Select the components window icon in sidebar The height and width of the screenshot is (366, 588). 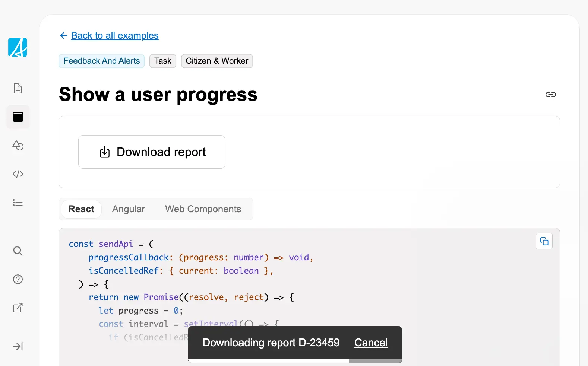[18, 117]
